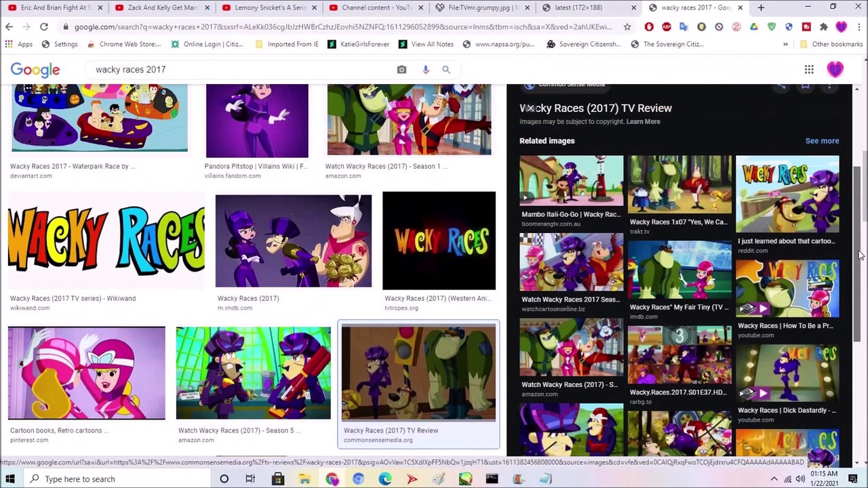Switch to the Zack And Kelly Get Married tab

(161, 7)
